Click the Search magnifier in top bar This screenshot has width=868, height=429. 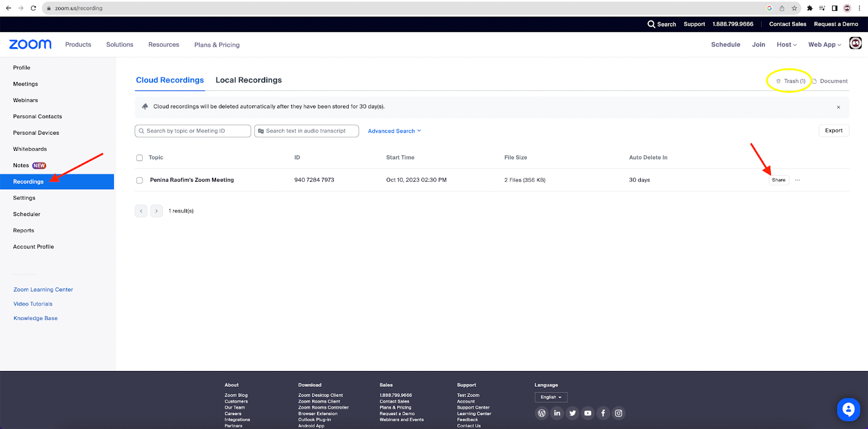(x=651, y=24)
